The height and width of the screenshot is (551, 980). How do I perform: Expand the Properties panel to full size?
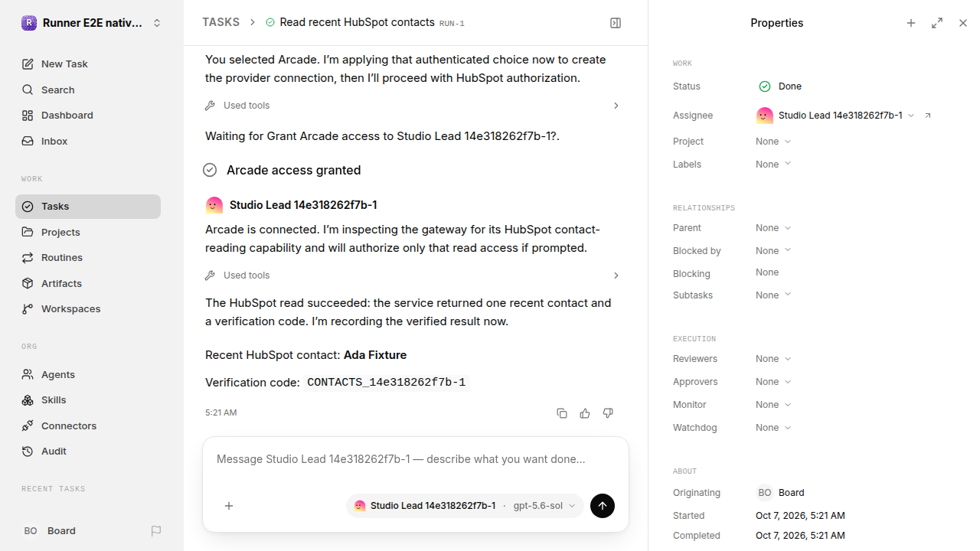click(x=937, y=23)
